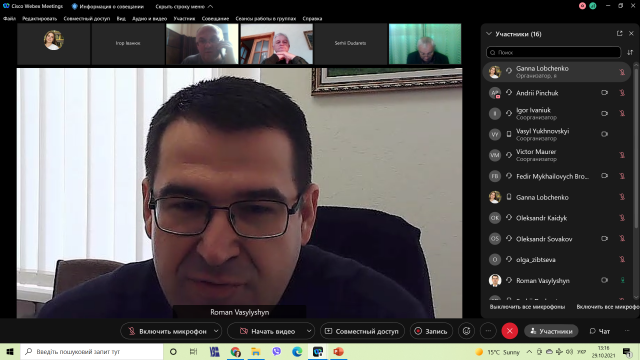The width and height of the screenshot is (640, 360).
Task: Click Vasyl Yukhnovskyi's camera icon
Action: coord(604,134)
